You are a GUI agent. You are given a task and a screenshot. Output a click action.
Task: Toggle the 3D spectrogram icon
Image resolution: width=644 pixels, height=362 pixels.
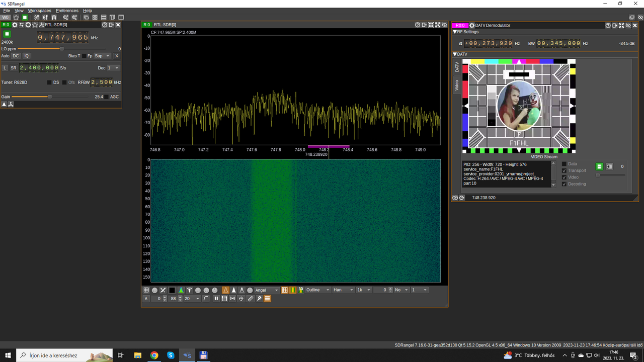click(x=301, y=290)
